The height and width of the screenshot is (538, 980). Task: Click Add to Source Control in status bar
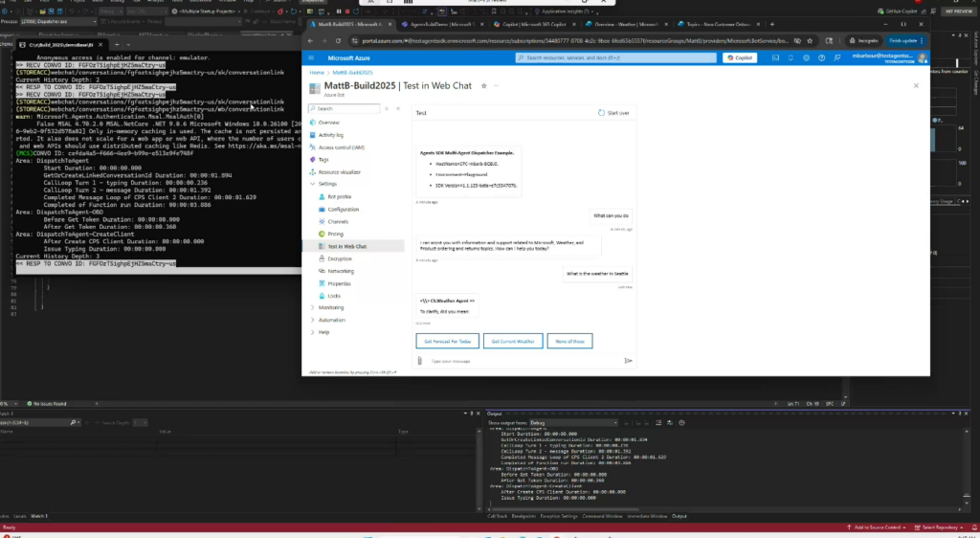pyautogui.click(x=876, y=528)
